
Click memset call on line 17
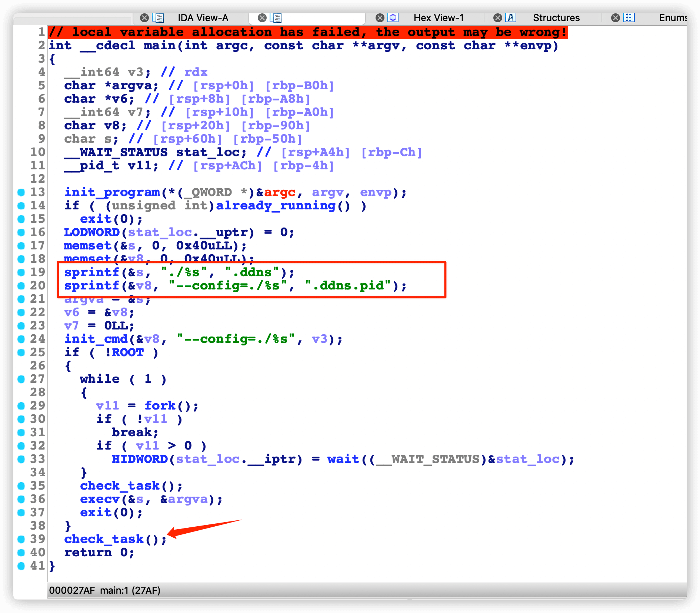(x=88, y=246)
